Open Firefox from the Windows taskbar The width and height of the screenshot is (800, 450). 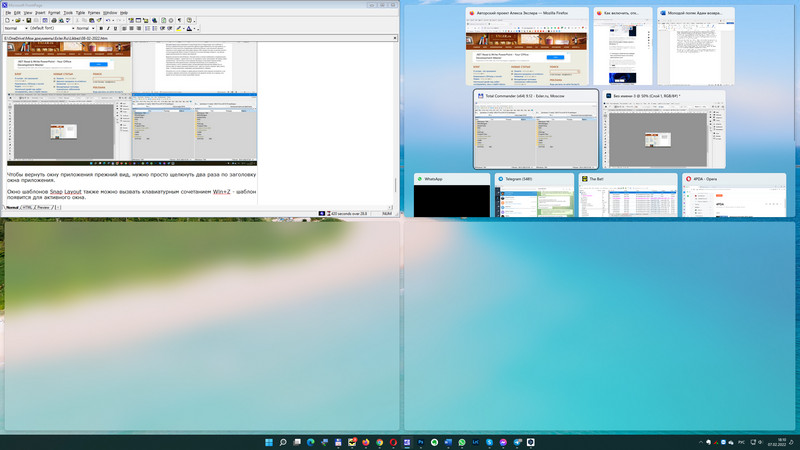click(x=366, y=441)
